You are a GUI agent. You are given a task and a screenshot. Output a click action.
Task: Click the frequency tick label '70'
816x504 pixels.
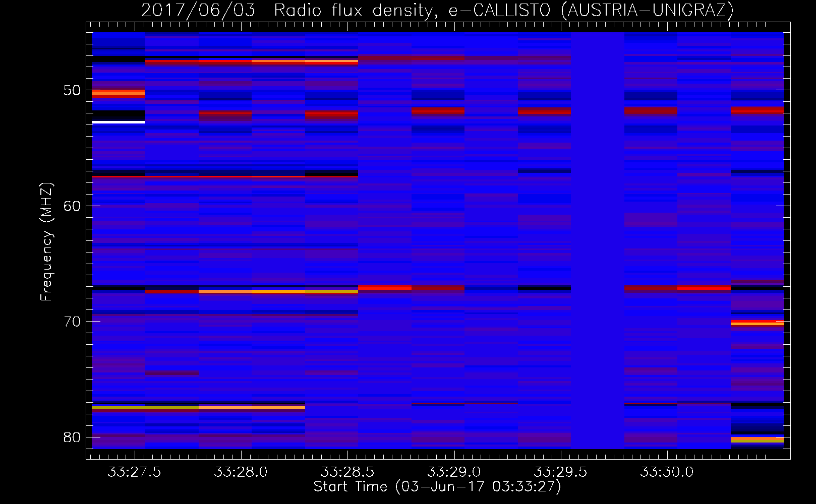click(72, 322)
